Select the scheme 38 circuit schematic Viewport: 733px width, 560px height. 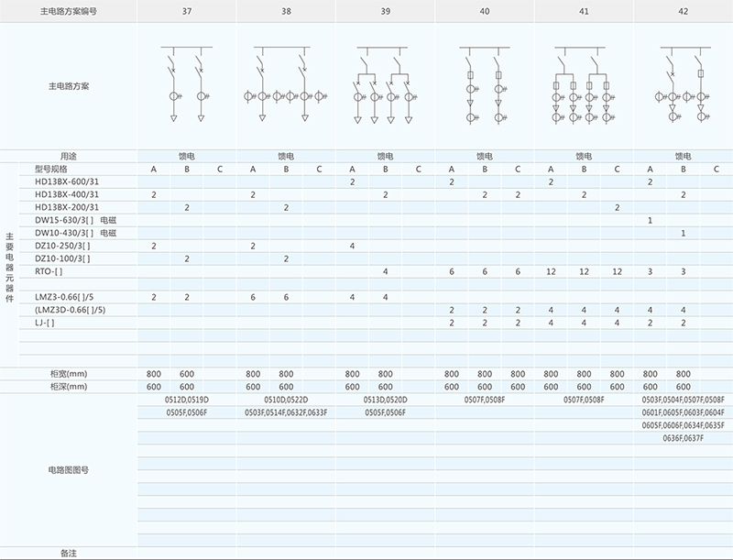[x=286, y=84]
